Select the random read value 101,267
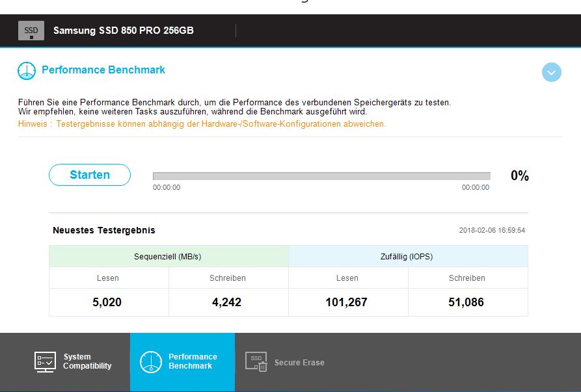 pyautogui.click(x=346, y=302)
